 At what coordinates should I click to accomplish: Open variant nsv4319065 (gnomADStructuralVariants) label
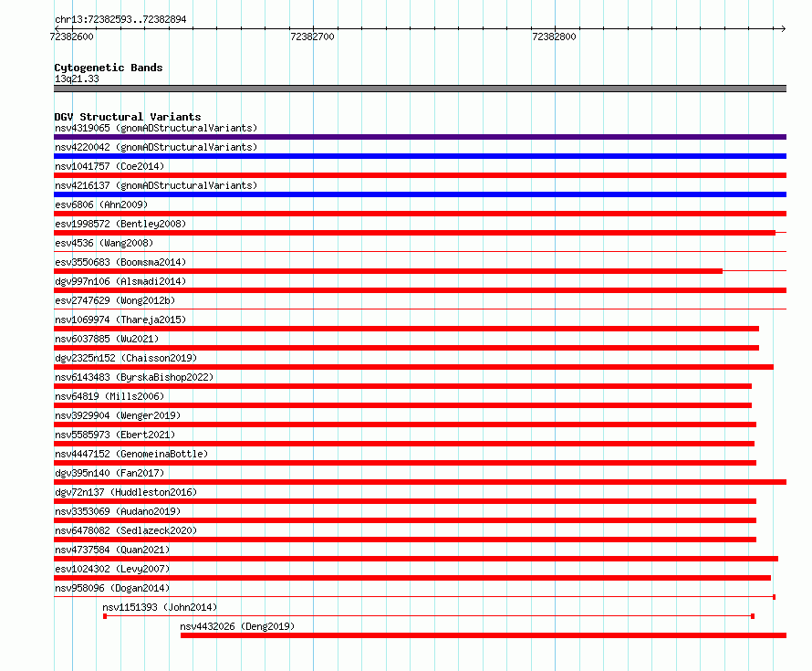click(156, 128)
